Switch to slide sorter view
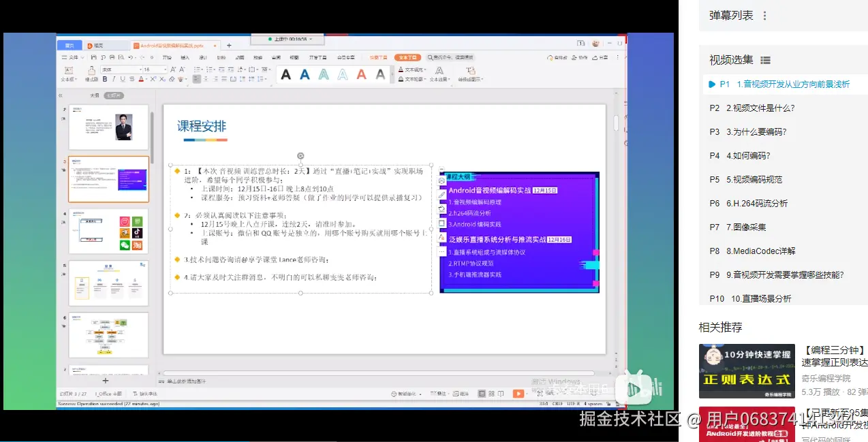The height and width of the screenshot is (442, 868). click(x=491, y=394)
